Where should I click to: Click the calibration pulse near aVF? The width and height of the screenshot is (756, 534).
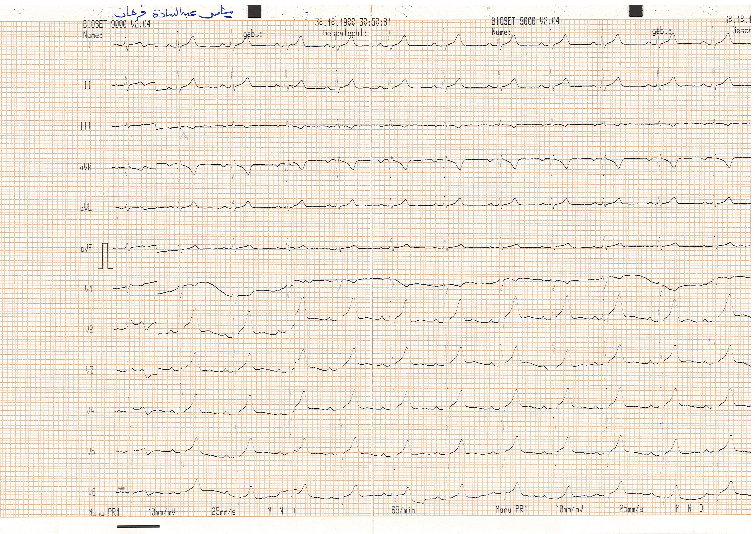tap(105, 256)
